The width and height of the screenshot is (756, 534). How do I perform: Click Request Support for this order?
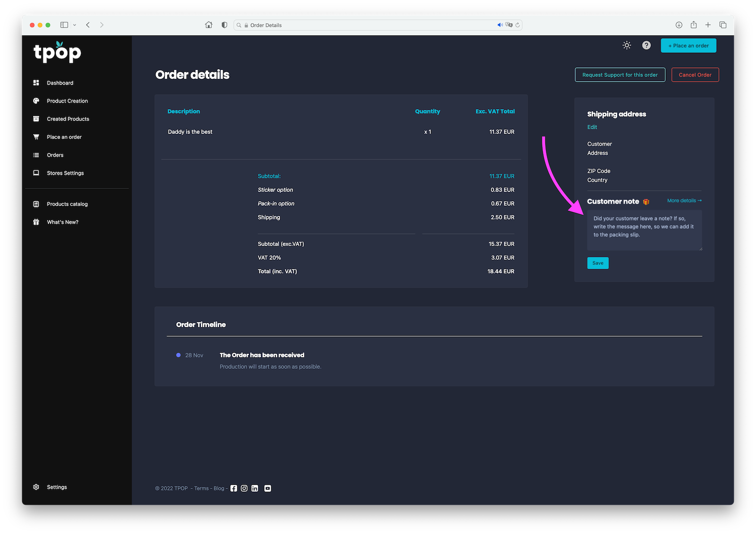[619, 75]
